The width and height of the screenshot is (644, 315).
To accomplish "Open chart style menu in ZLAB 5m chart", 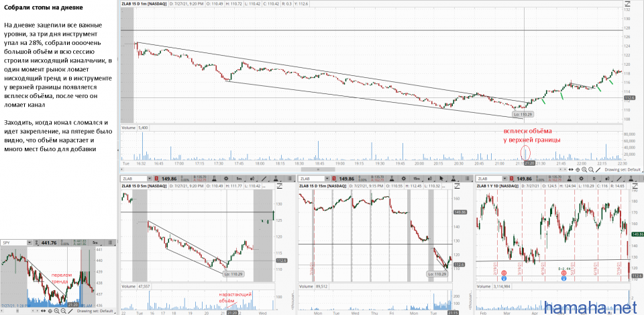I will click(x=252, y=179).
